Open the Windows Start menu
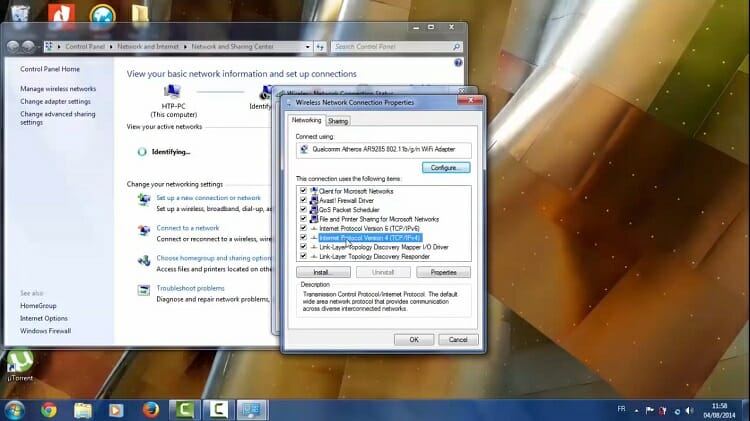This screenshot has width=750, height=421. tap(14, 410)
